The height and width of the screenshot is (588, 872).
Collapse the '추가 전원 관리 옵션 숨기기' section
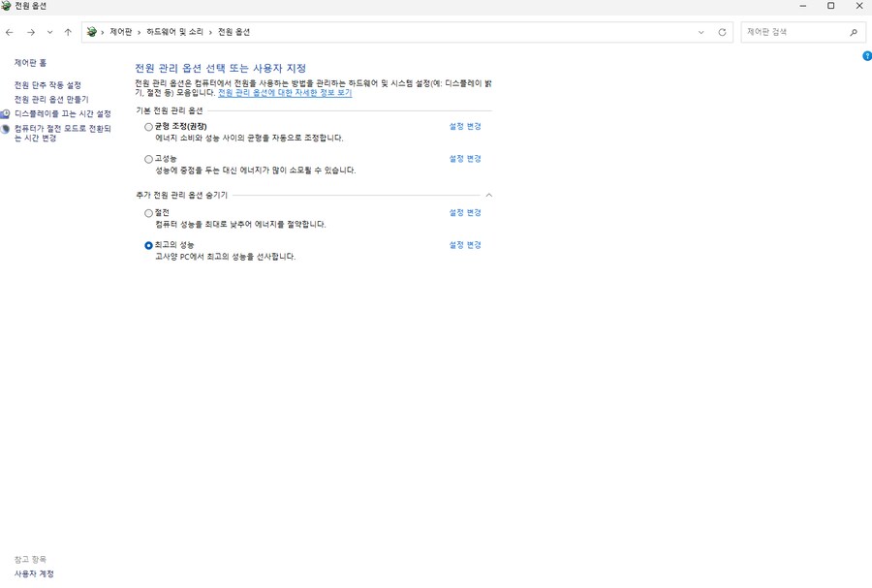(489, 195)
